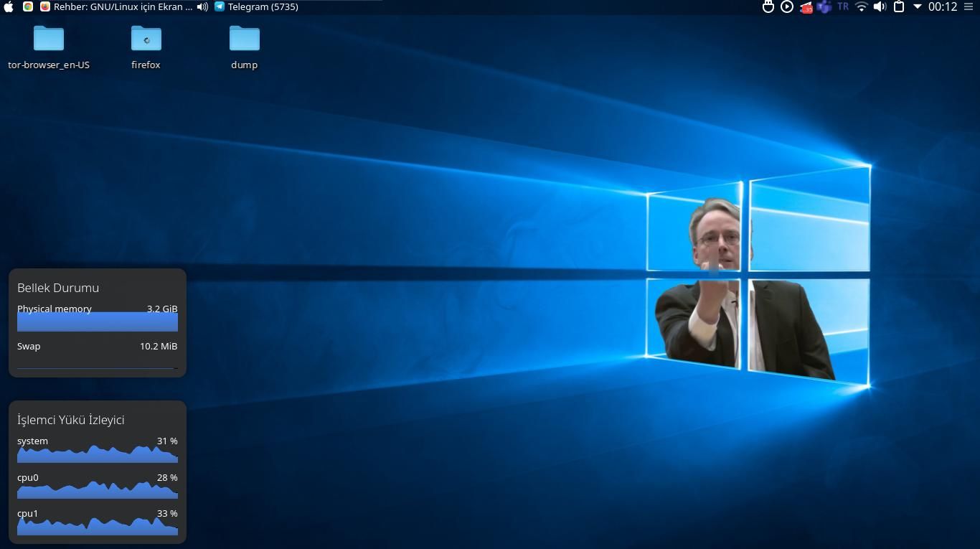Switch to the Telegram (5735) window
The width and height of the screenshot is (980, 549).
[x=263, y=6]
